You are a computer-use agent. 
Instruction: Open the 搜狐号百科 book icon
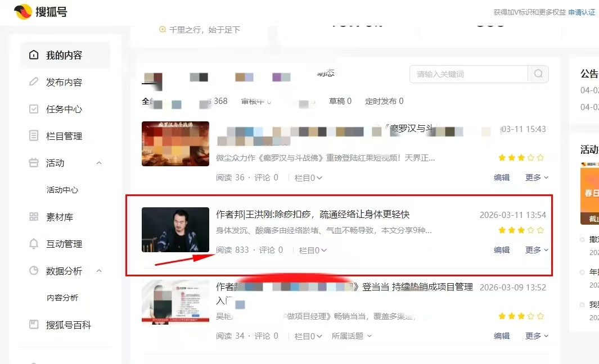(34, 324)
